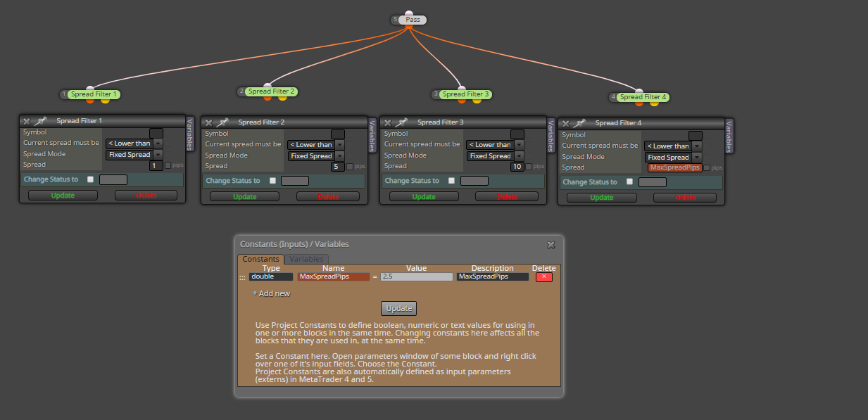Toggle pips checkbox in Spread Filter 2
This screenshot has width=868, height=420.
point(349,167)
